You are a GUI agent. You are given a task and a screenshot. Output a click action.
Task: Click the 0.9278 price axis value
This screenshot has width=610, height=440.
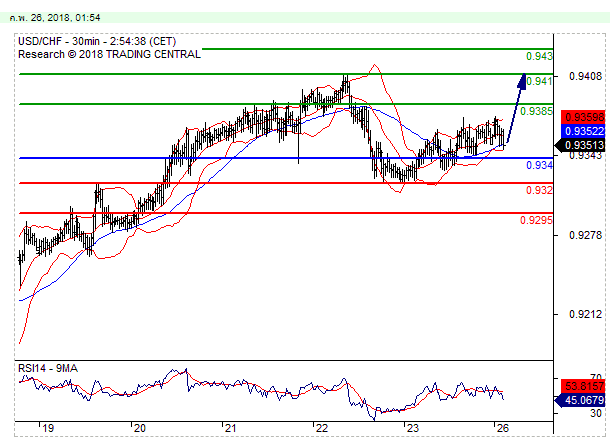pos(585,235)
